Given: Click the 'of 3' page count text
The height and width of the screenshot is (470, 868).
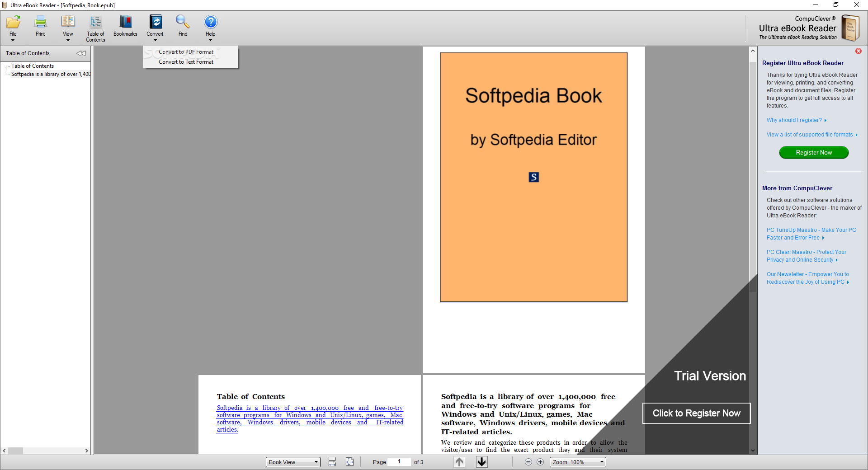Looking at the screenshot, I should click(419, 462).
